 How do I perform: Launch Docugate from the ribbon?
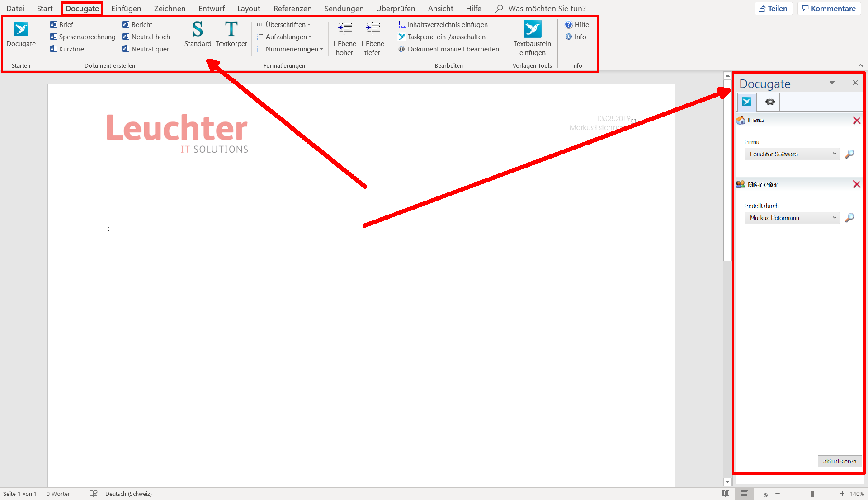[x=21, y=34]
